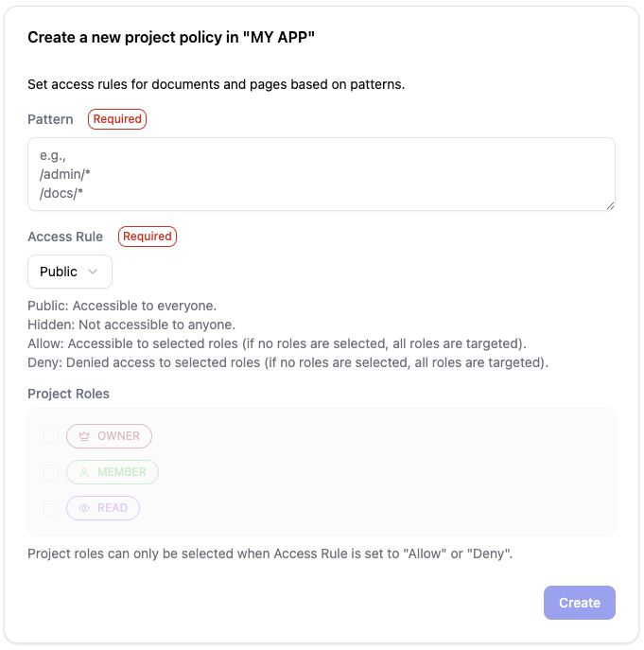The width and height of the screenshot is (644, 650).
Task: Select the READ role badge text
Action: (x=113, y=508)
